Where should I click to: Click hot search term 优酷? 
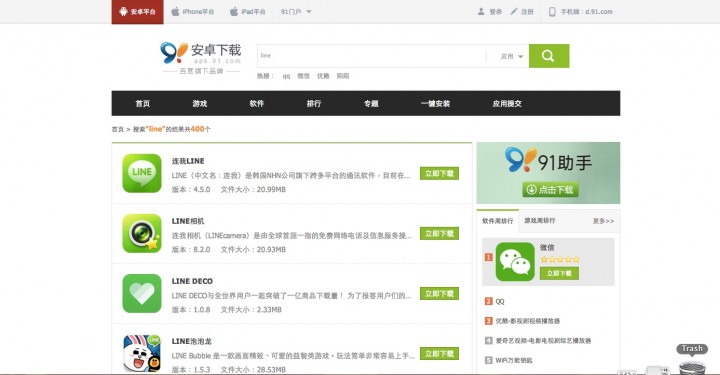[x=323, y=76]
